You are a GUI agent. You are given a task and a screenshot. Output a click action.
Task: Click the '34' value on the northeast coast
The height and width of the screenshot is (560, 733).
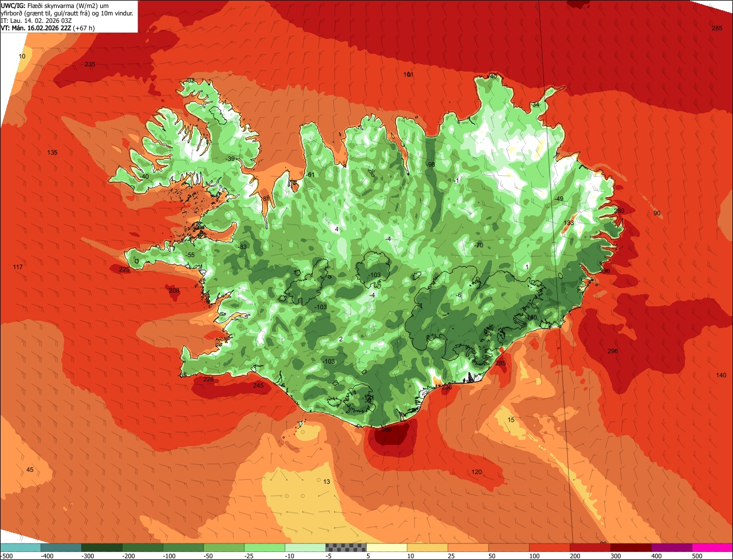point(536,105)
